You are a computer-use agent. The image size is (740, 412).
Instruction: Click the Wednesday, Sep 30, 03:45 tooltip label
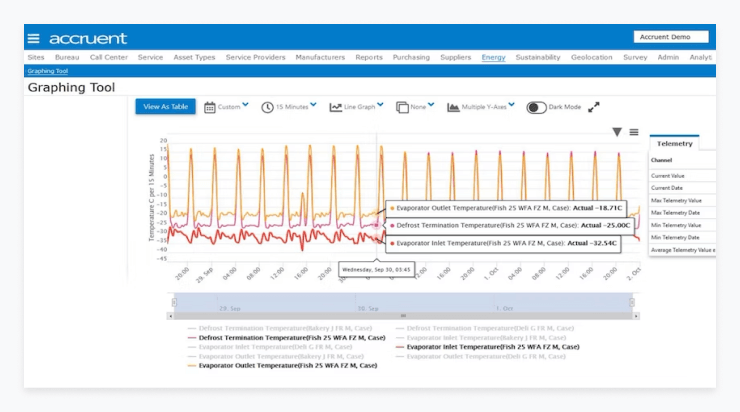376,269
